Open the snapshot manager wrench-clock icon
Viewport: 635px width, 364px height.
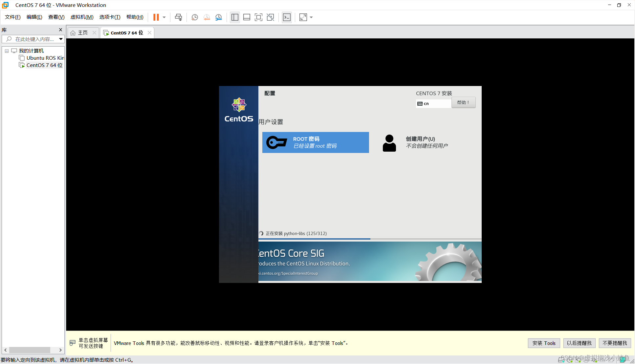pyautogui.click(x=218, y=17)
